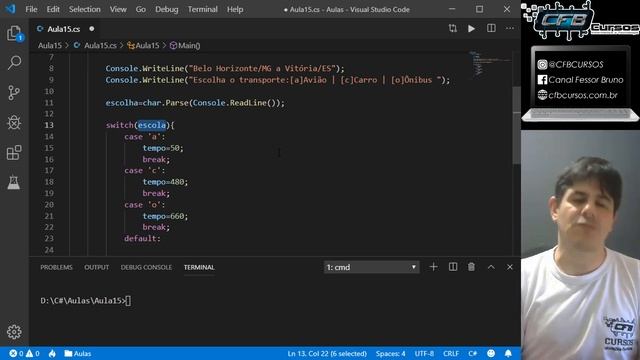Switch to the PROBLEMS panel tab
640x360 pixels.
[56, 267]
